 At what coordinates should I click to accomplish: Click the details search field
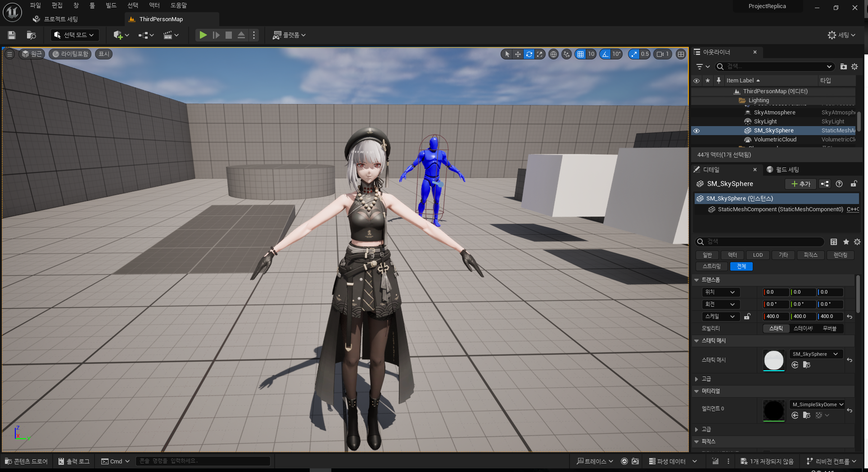point(761,242)
